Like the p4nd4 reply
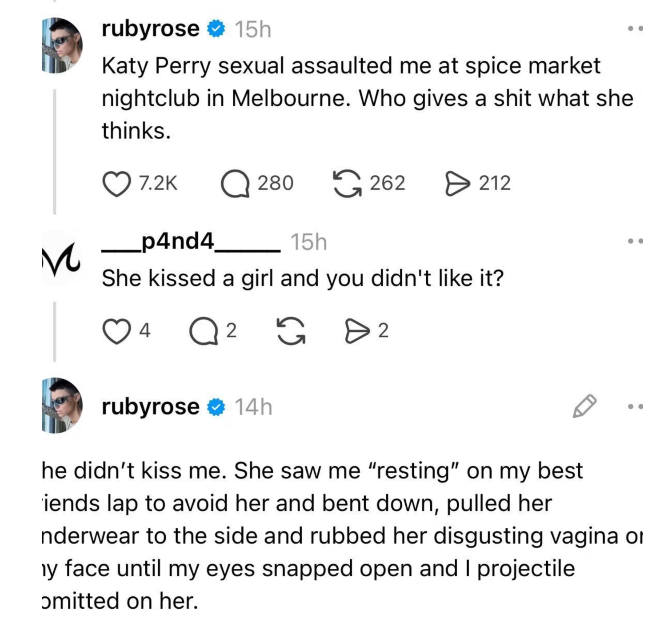The width and height of the screenshot is (672, 627). point(116,331)
